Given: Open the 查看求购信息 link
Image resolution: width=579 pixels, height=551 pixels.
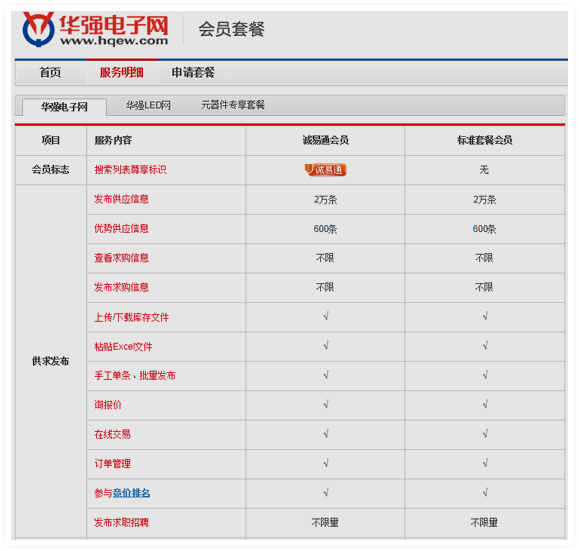Looking at the screenshot, I should tap(121, 258).
